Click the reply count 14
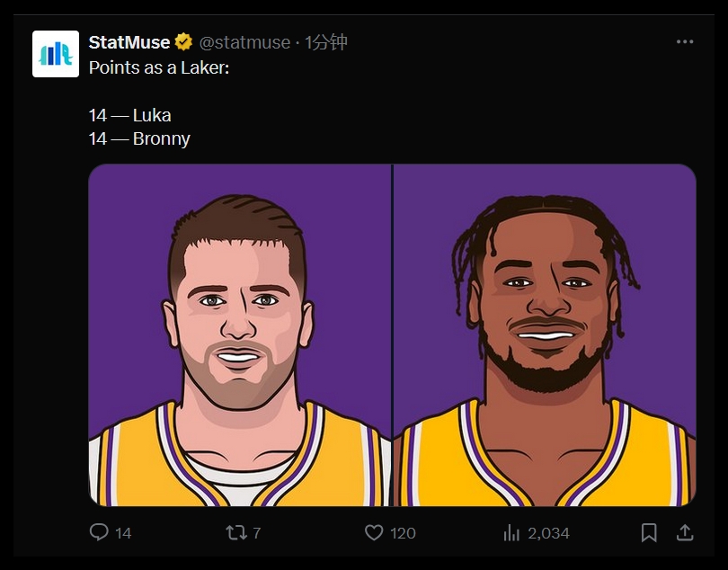 [123, 533]
